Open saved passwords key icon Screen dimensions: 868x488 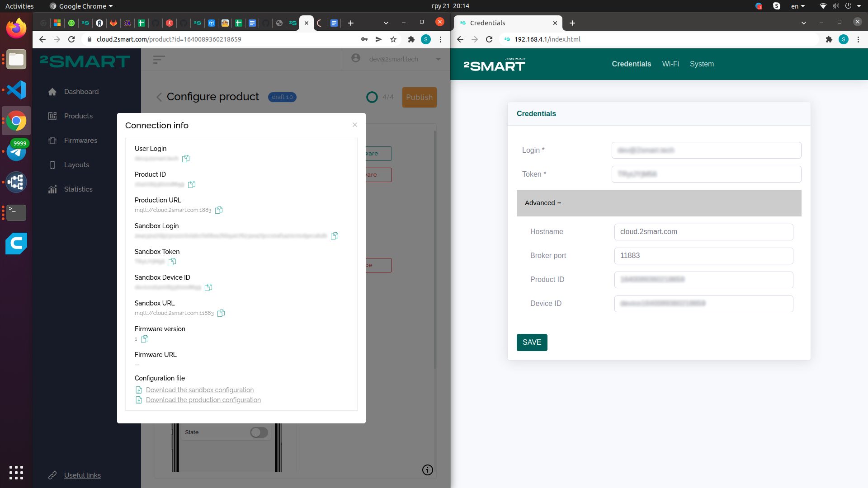click(364, 39)
